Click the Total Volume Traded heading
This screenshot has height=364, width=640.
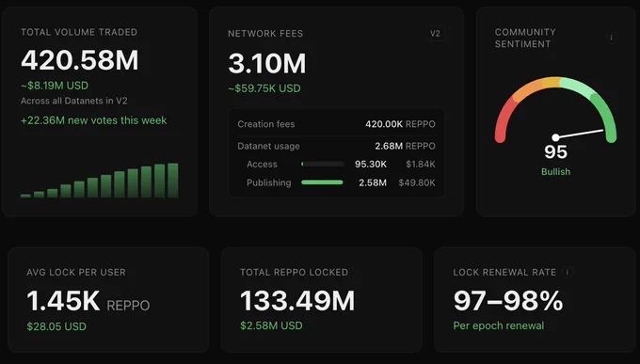tap(79, 32)
